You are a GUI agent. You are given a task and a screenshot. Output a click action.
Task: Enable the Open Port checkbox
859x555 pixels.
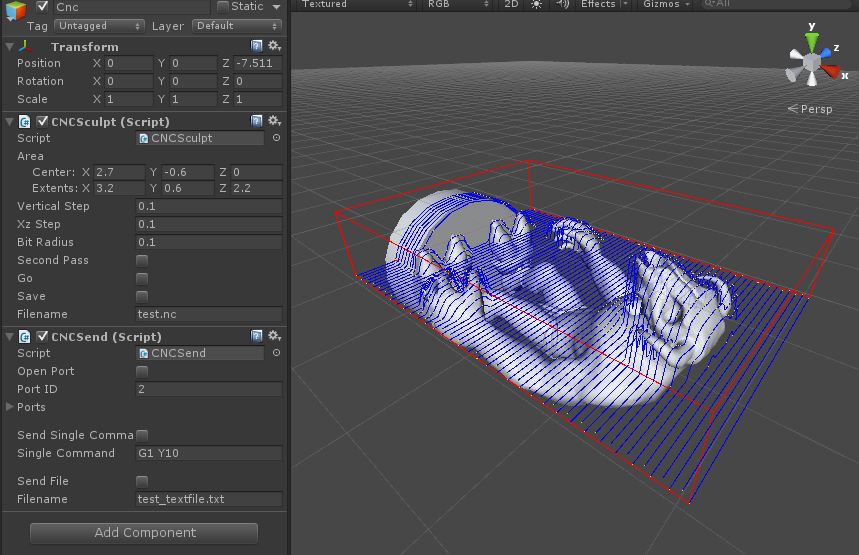pyautogui.click(x=142, y=371)
